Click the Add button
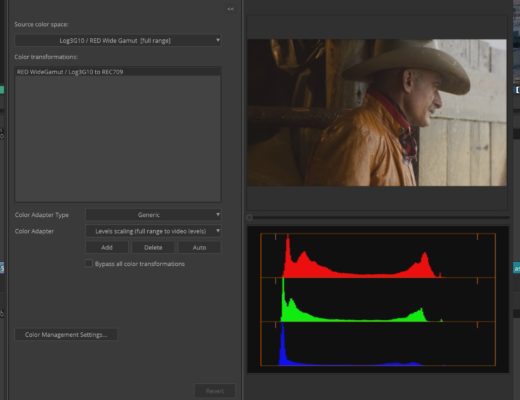520x400 pixels. 107,247
